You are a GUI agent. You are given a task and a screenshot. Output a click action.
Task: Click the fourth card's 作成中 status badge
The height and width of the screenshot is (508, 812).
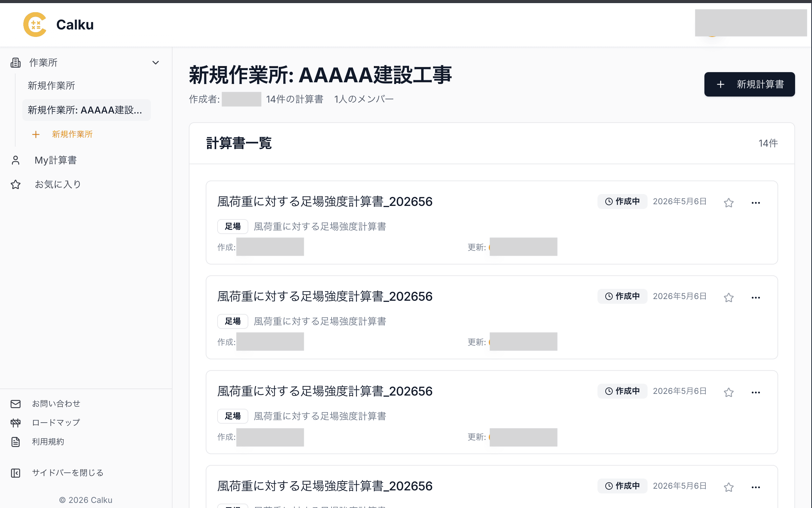(622, 486)
